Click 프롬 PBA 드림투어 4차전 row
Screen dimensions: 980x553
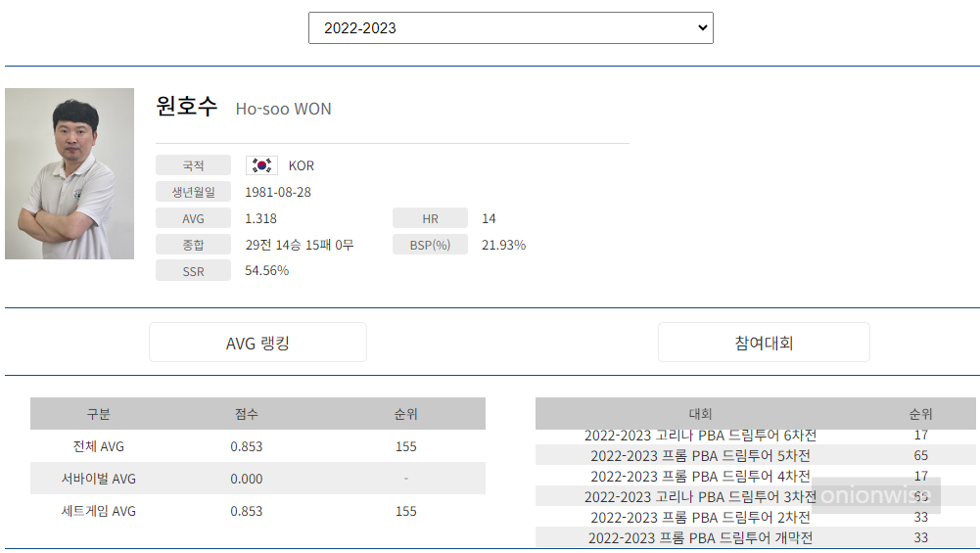[756, 476]
